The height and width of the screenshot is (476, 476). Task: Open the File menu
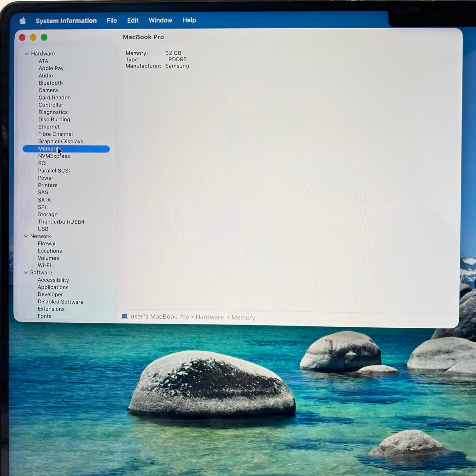click(112, 20)
